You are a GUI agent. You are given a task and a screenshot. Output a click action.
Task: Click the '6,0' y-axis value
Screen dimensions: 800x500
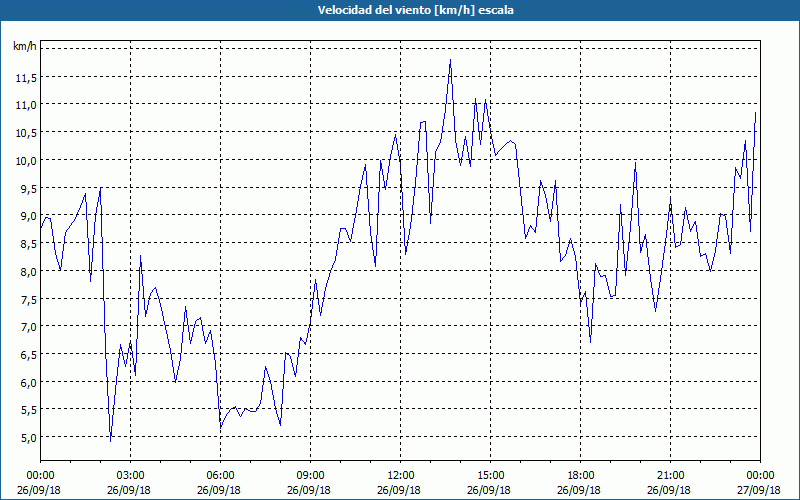pos(28,382)
